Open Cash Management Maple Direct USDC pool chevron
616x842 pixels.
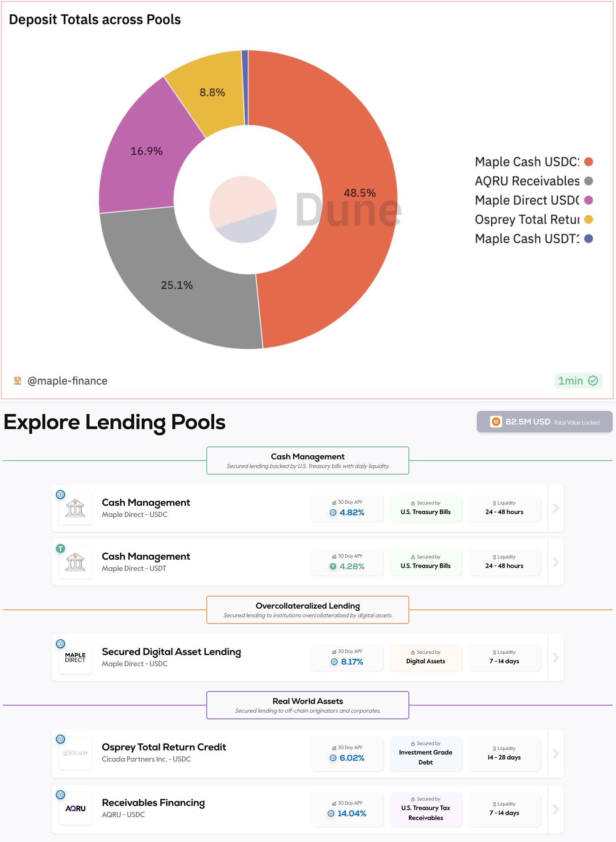coord(556,508)
